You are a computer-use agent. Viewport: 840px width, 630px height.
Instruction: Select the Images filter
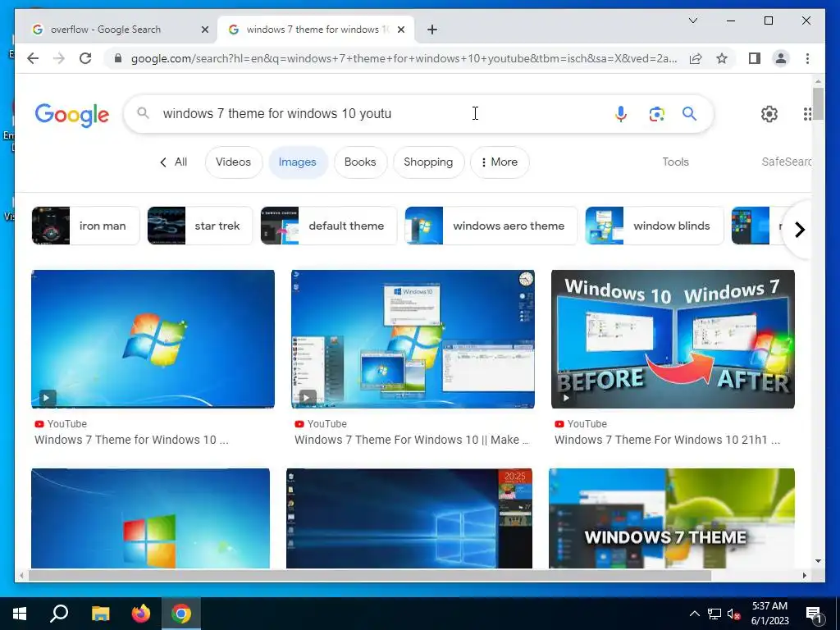tap(297, 162)
